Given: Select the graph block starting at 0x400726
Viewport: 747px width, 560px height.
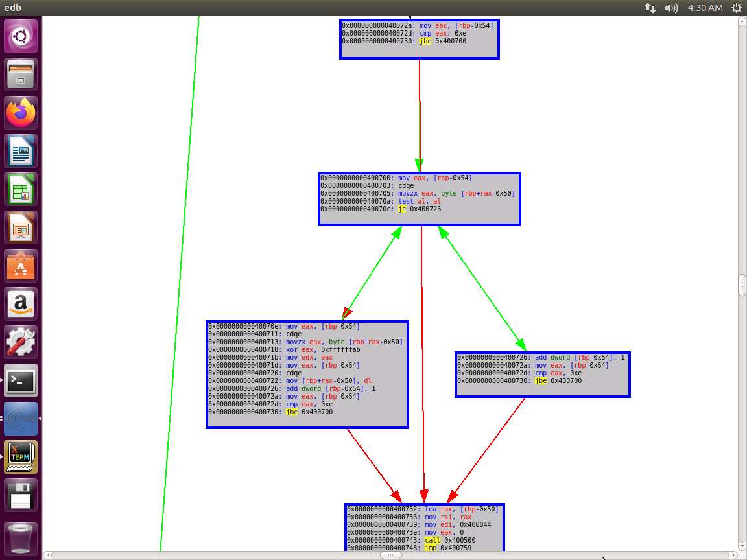Looking at the screenshot, I should tap(542, 374).
